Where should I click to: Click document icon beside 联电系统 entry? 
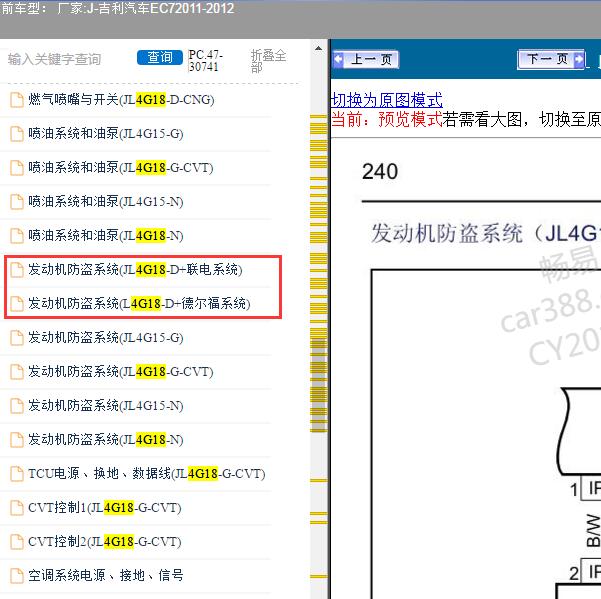[x=16, y=270]
